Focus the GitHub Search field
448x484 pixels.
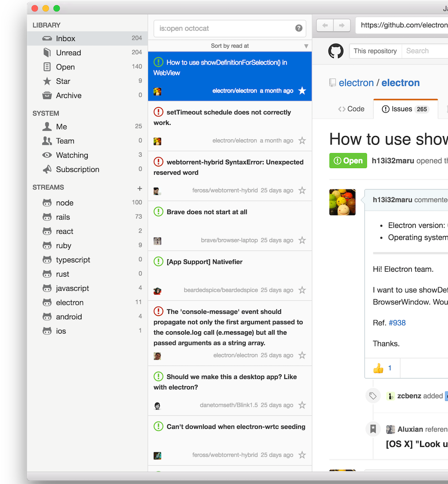pyautogui.click(x=425, y=51)
